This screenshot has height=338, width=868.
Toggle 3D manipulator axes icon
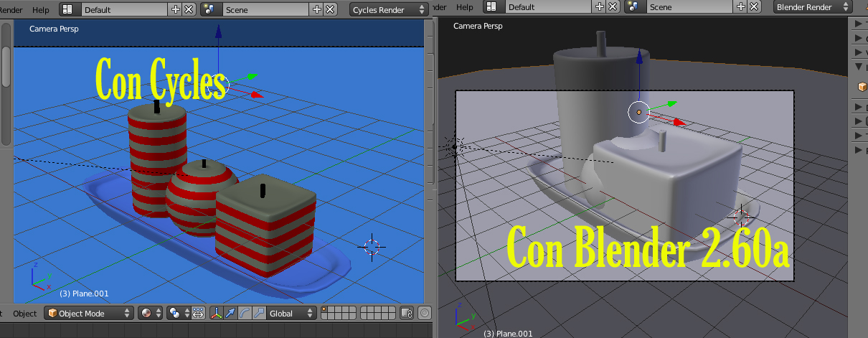pyautogui.click(x=216, y=314)
